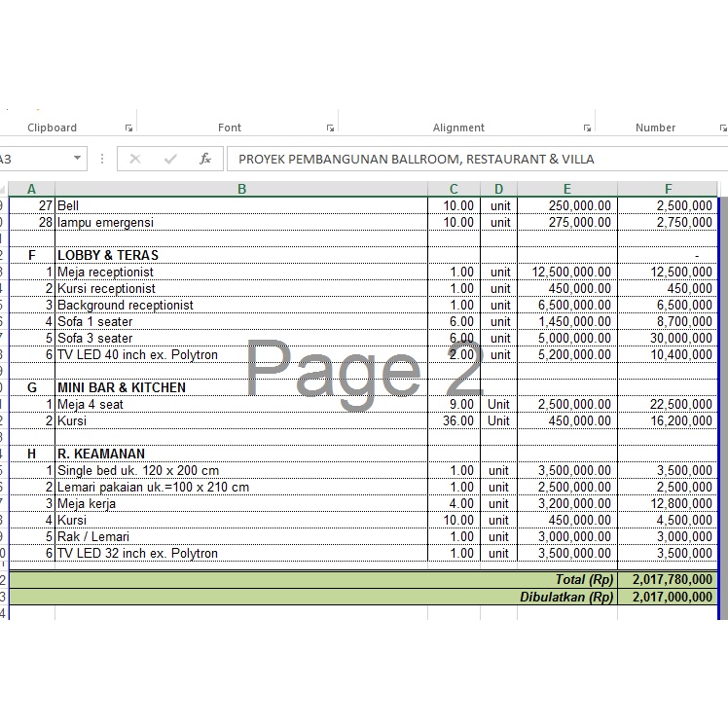
Task: Select the cell 'Sofa 1 seater'
Action: point(241,322)
